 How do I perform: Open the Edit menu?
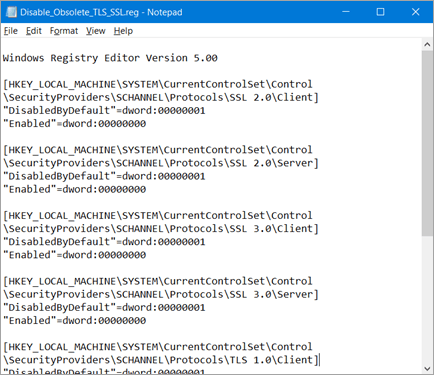[x=34, y=31]
